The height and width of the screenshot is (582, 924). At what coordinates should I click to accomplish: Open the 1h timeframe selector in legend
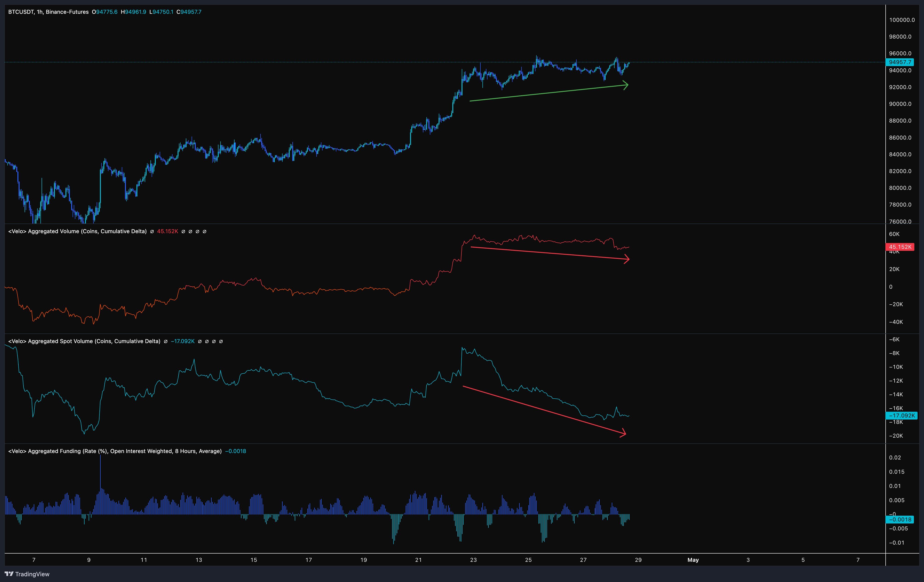[40, 12]
